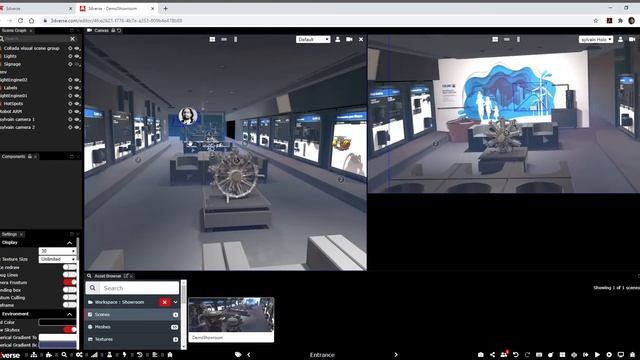Click the user icon in left viewport header
640x360 pixels.
338,39
